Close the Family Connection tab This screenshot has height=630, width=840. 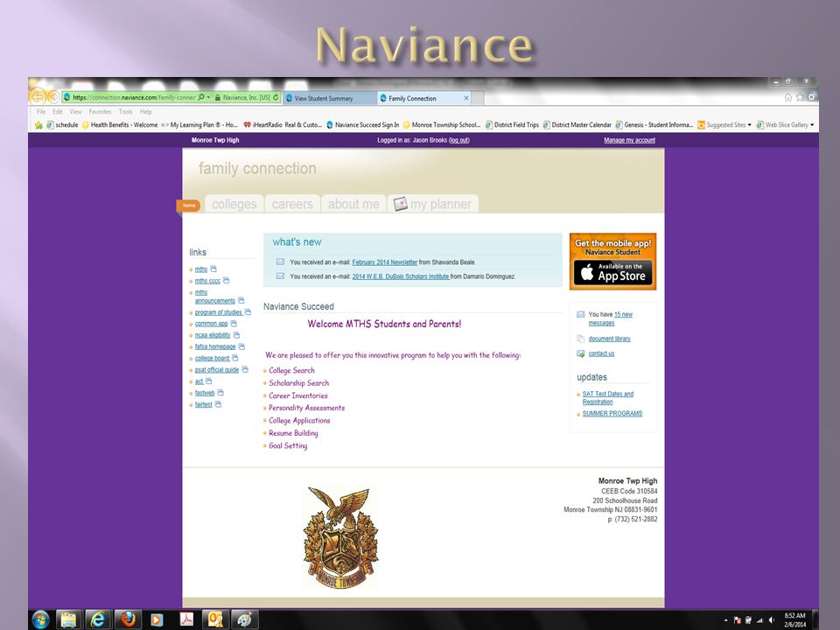[466, 98]
